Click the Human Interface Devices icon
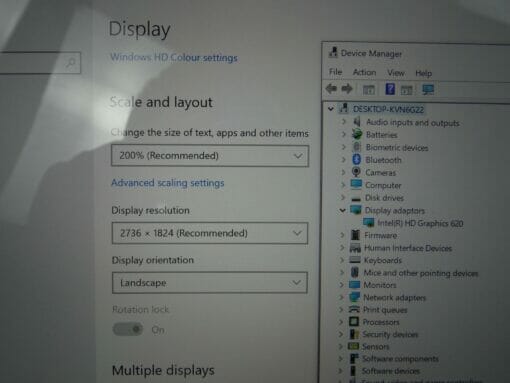Screen dimensions: 510x383 [355, 248]
